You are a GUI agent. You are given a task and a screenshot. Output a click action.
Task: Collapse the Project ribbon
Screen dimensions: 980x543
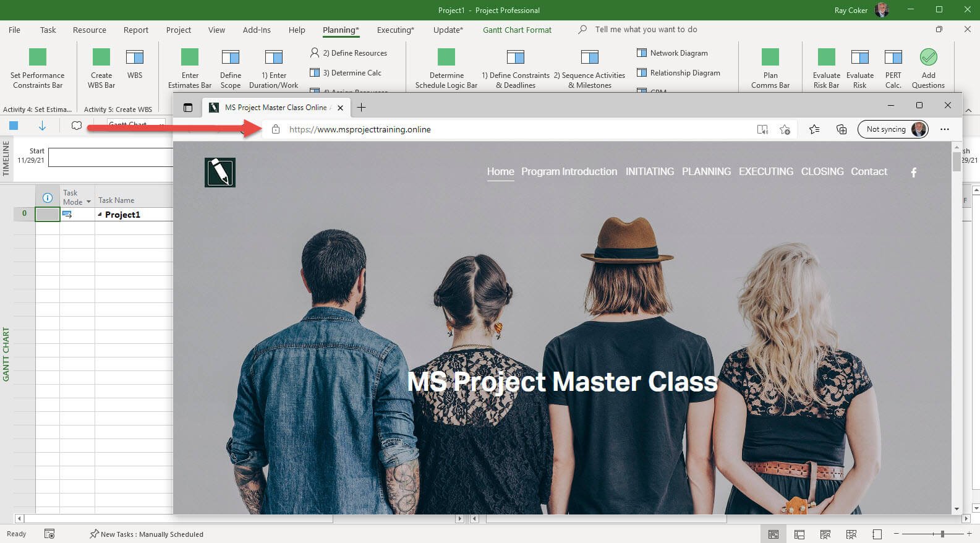(968, 110)
